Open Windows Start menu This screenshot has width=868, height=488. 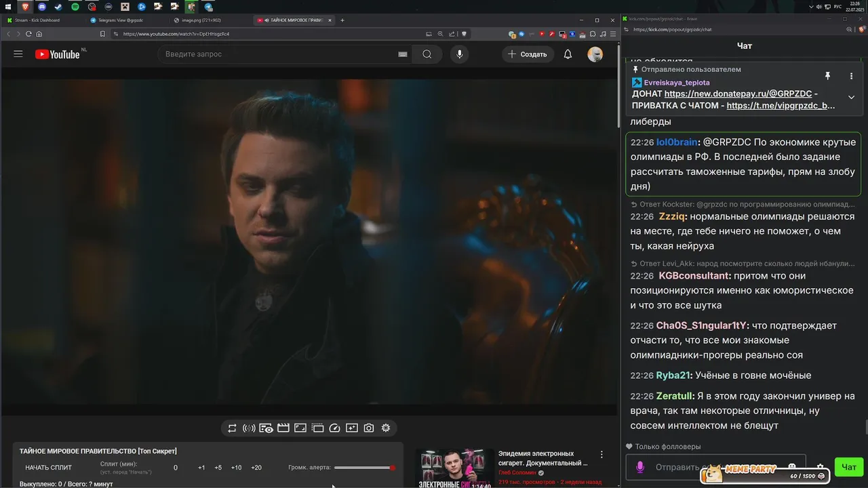pos(8,7)
